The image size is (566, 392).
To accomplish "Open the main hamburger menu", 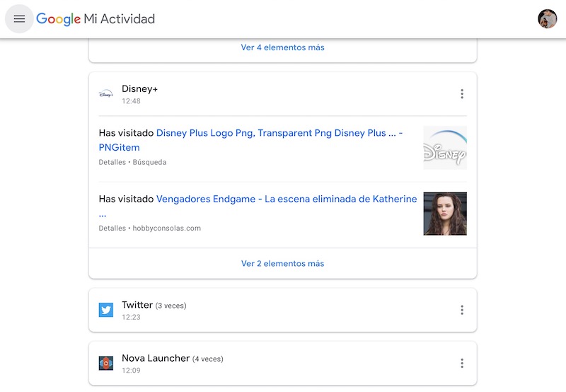I will coord(19,19).
